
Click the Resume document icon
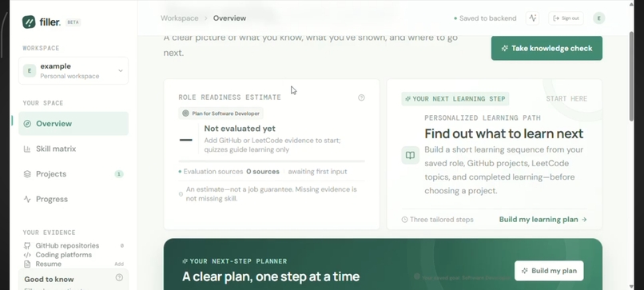point(27,264)
